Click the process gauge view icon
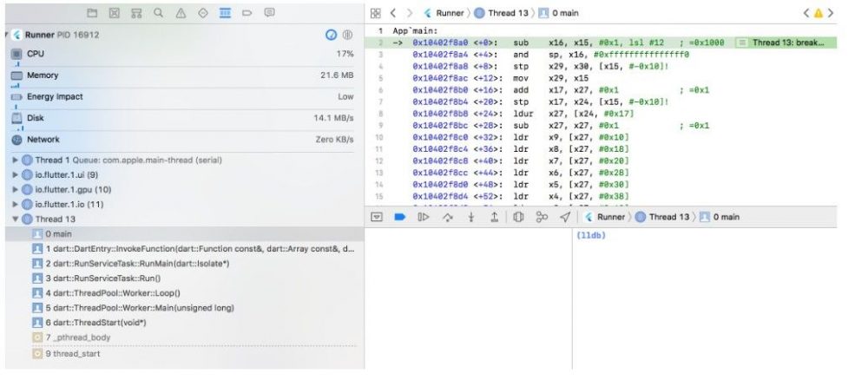The height and width of the screenshot is (380, 868). [331, 35]
